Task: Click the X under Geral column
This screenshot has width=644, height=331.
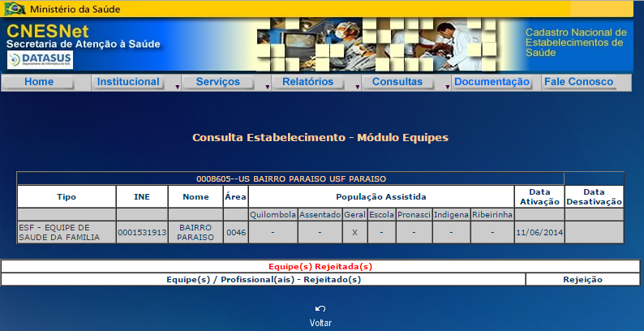Action: point(355,233)
